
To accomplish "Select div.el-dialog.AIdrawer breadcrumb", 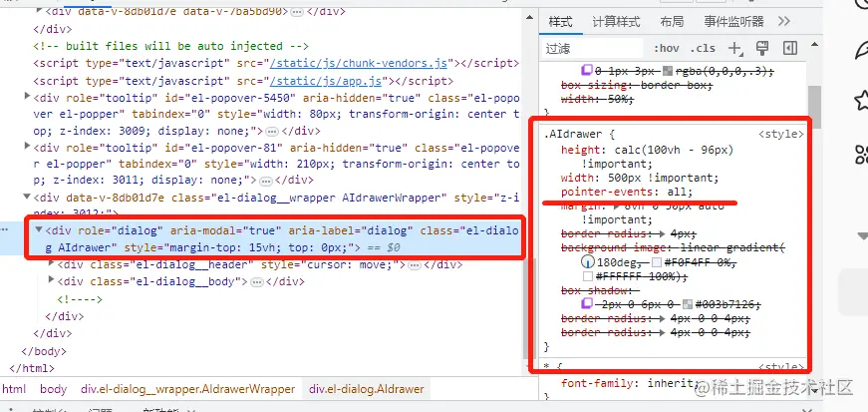I will (367, 389).
